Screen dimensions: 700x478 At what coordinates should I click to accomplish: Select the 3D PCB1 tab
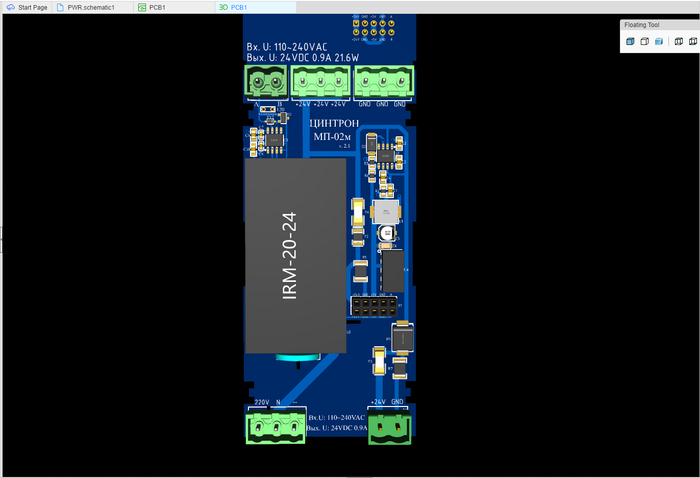pos(255,7)
